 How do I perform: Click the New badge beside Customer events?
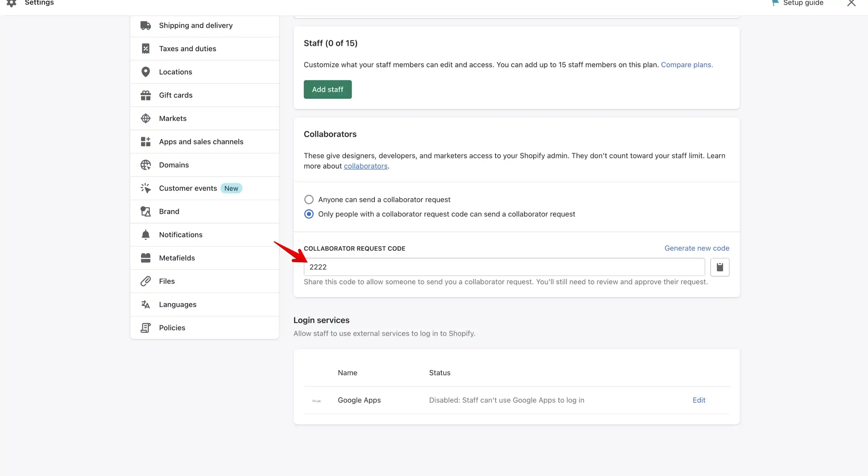(x=231, y=188)
